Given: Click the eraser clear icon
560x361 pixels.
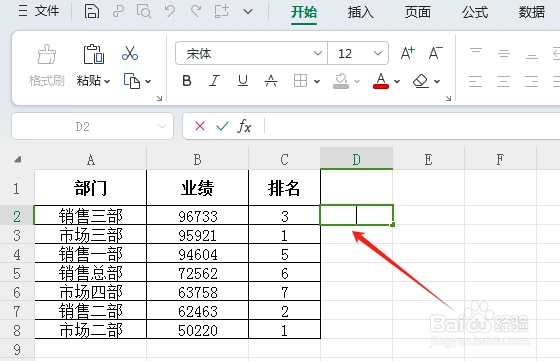Looking at the screenshot, I should (421, 81).
